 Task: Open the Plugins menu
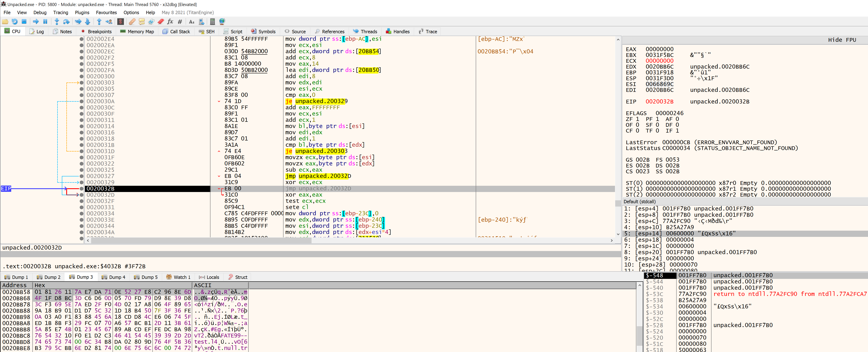tap(82, 12)
